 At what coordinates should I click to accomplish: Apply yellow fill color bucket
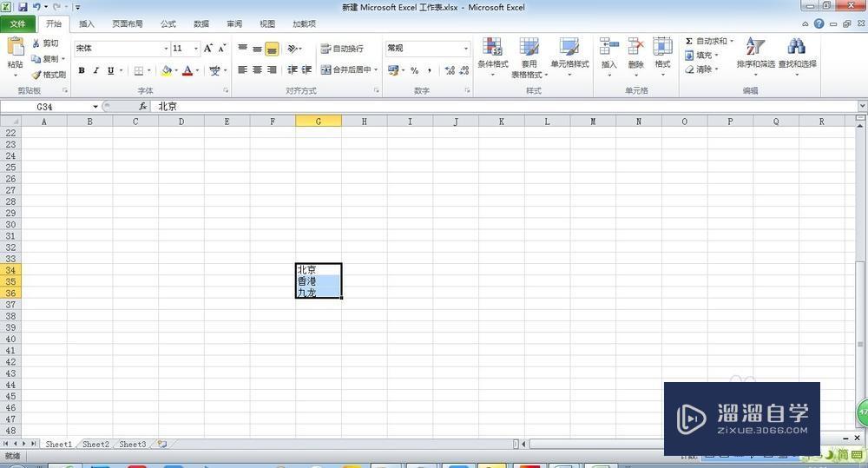click(166, 70)
